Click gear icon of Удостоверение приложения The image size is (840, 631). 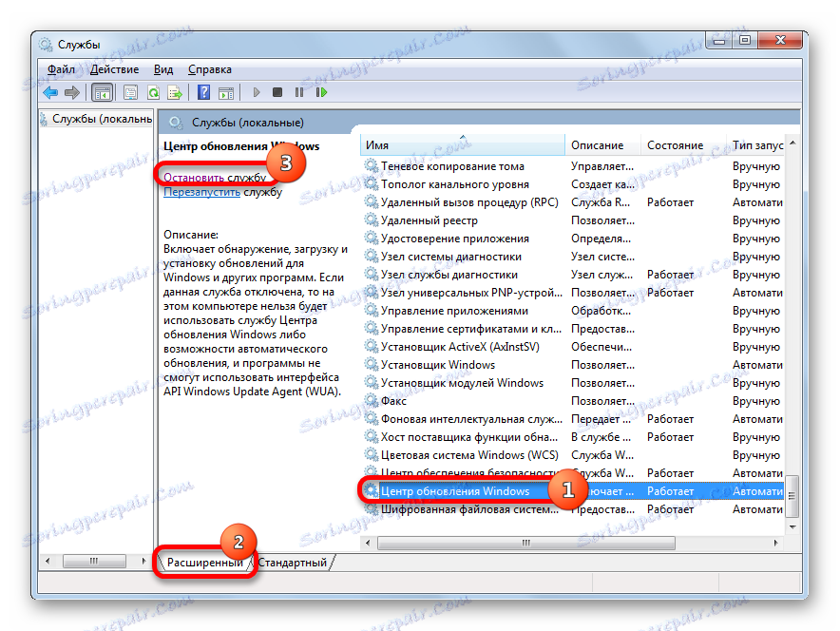[x=371, y=238]
